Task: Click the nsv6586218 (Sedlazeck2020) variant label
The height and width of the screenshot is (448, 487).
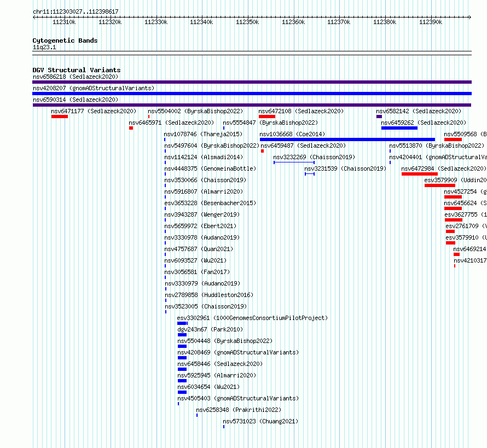Action: coord(76,77)
